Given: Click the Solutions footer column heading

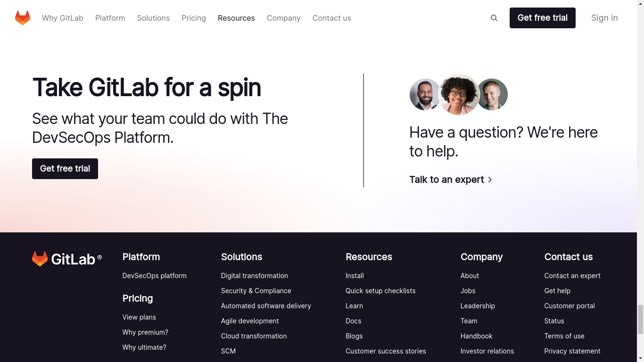Looking at the screenshot, I should pyautogui.click(x=241, y=257).
